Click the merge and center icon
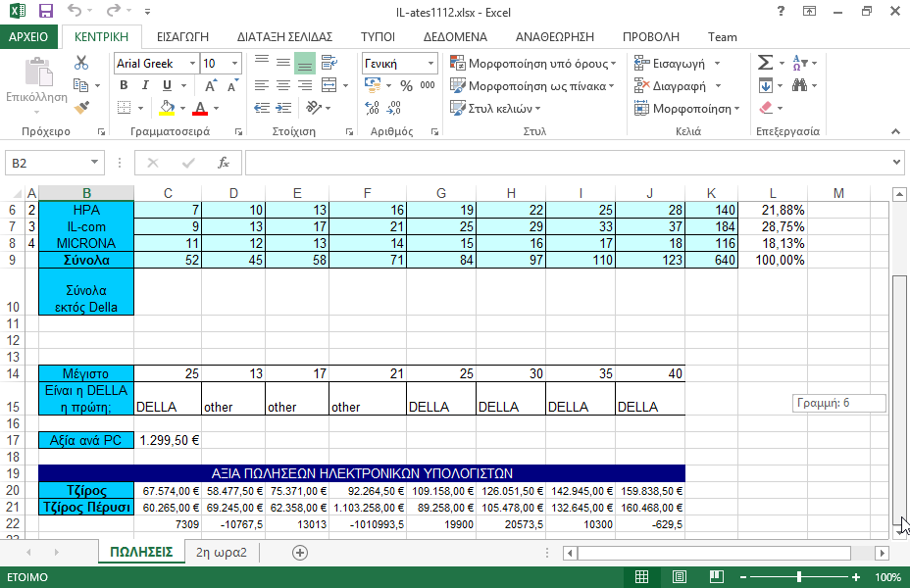Screen dimensions: 910x588 tap(329, 85)
